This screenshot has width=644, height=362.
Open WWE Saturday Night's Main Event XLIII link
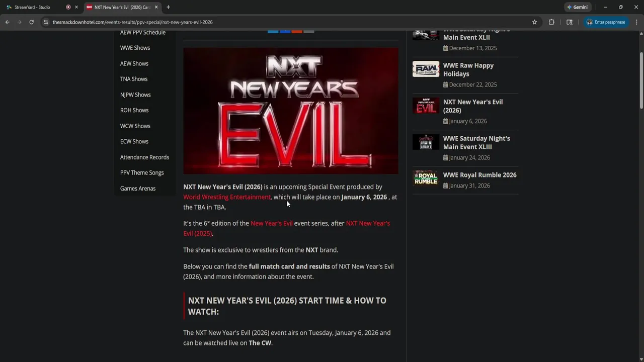coord(476,142)
